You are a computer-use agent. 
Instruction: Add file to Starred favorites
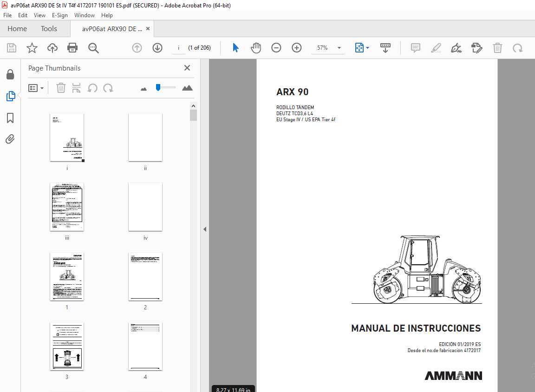coord(32,48)
